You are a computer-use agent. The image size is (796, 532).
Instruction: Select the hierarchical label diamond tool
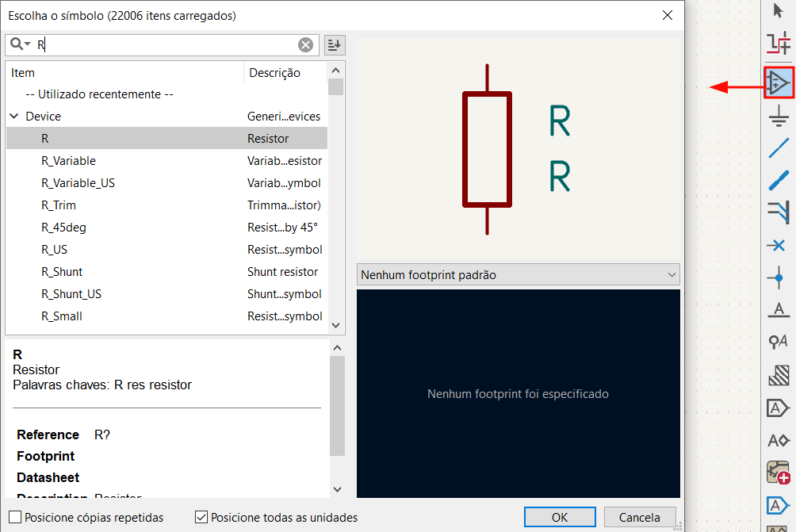tap(779, 440)
